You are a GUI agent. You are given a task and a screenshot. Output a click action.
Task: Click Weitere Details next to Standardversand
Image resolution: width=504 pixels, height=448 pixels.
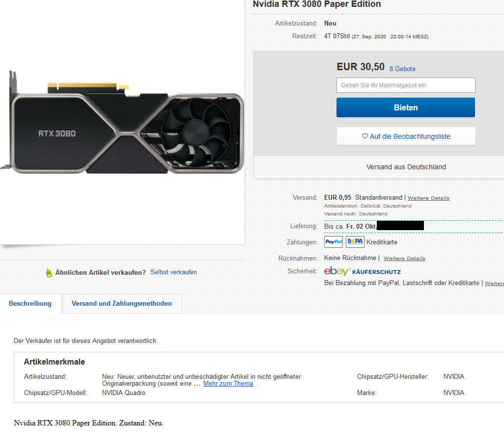428,197
